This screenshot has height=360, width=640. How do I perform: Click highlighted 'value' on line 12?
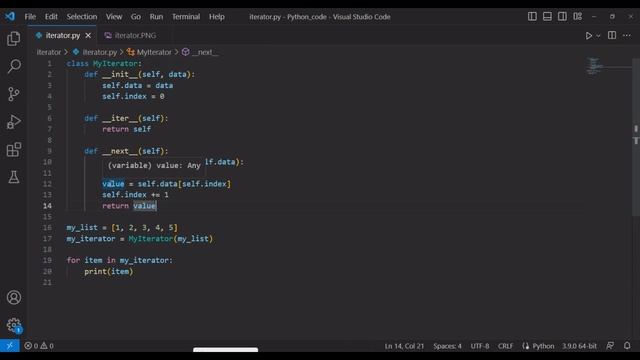[113, 184]
